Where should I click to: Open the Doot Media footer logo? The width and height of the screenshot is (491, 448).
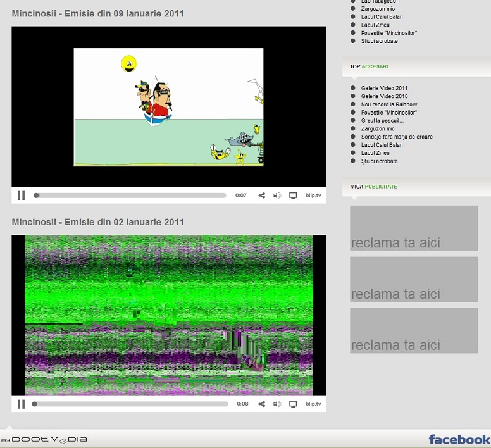[44, 440]
